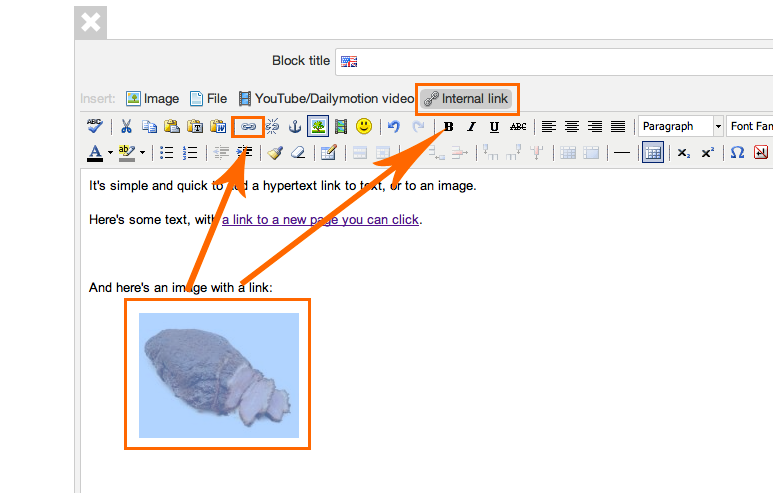Click the Block title input field
Screen dimensions: 773x493
[x=554, y=62]
